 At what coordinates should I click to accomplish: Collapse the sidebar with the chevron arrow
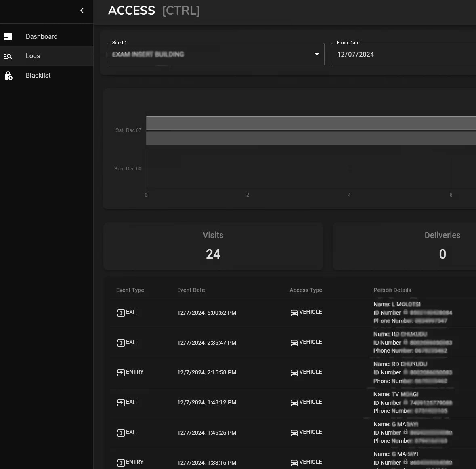click(x=82, y=11)
